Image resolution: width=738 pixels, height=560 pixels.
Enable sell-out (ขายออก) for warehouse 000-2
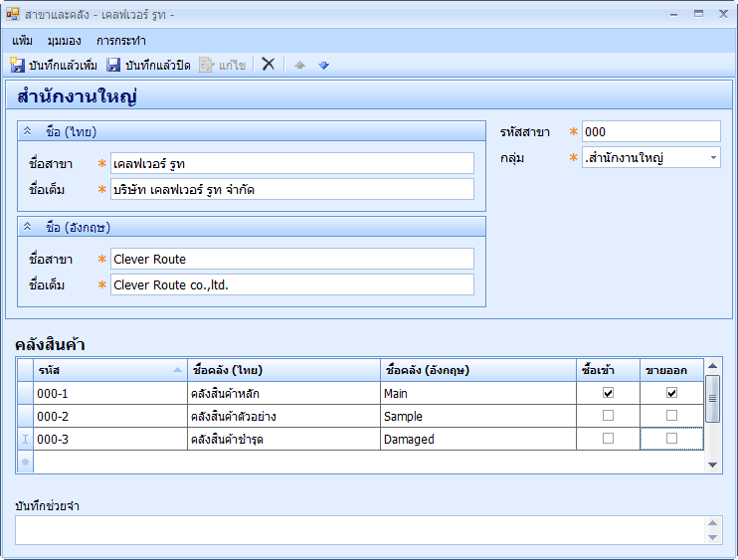click(x=671, y=416)
